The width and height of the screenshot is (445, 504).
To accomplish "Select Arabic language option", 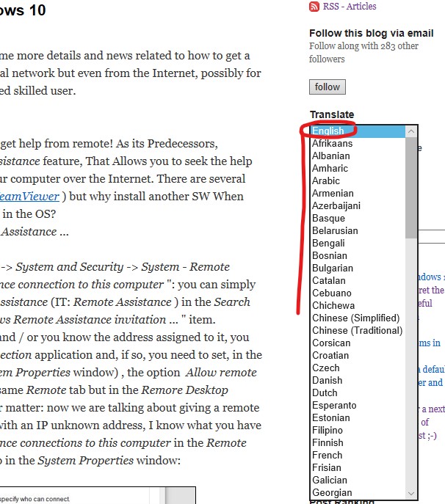I will pos(326,181).
